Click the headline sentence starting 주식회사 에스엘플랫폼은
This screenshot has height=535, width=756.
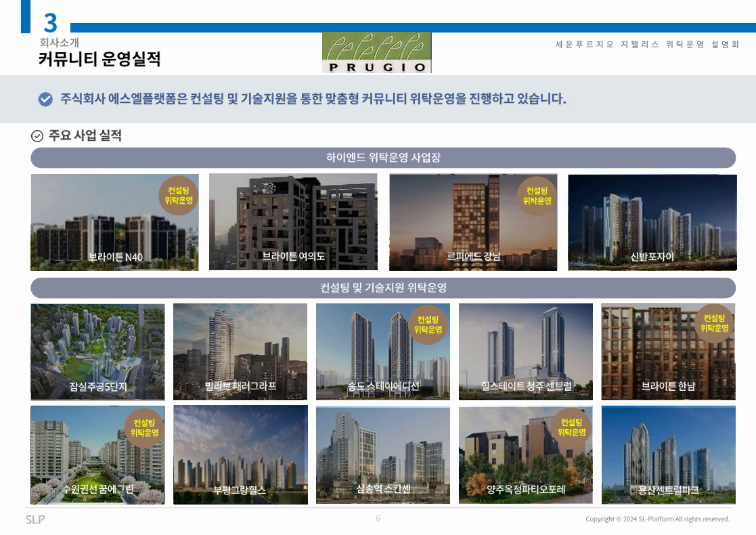313,99
